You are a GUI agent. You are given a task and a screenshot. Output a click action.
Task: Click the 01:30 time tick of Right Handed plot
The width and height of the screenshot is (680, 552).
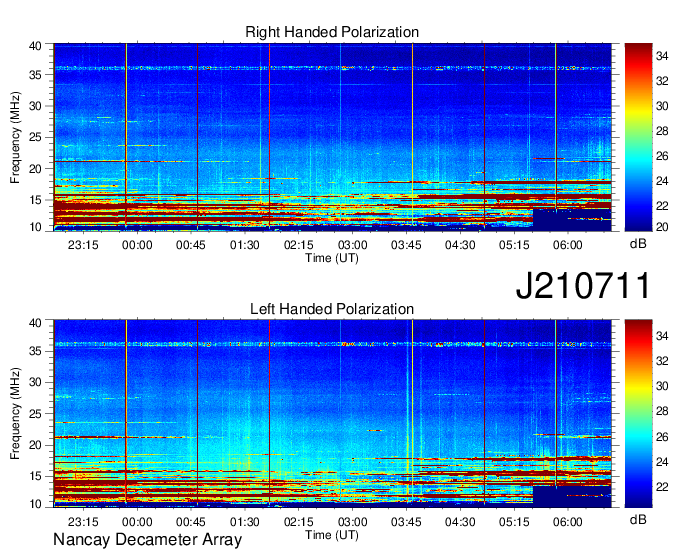pyautogui.click(x=245, y=245)
